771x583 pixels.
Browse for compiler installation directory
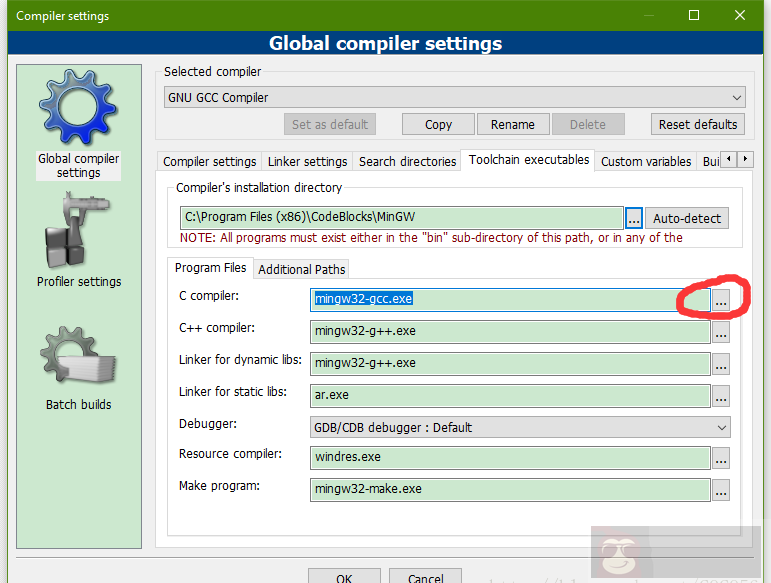click(x=634, y=218)
